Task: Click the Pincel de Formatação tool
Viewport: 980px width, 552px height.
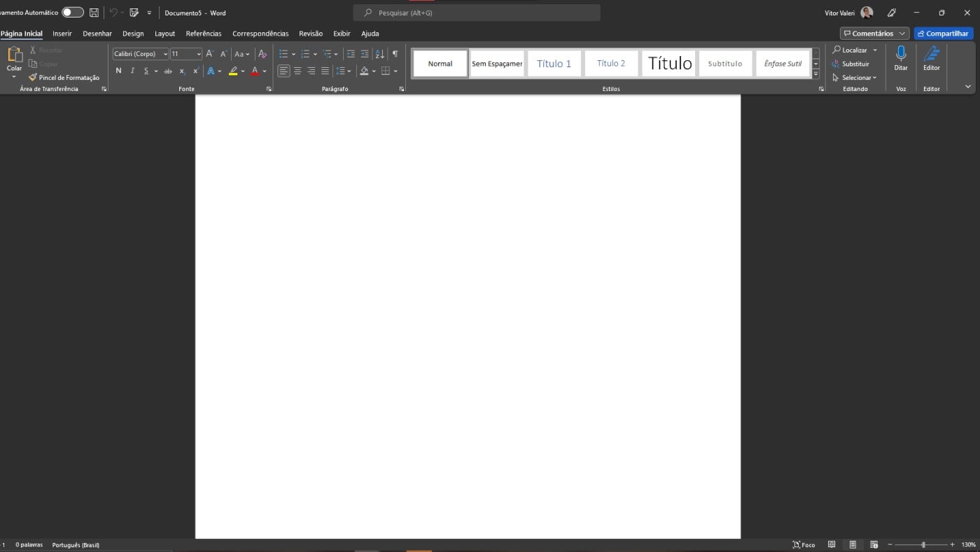Action: [x=64, y=77]
